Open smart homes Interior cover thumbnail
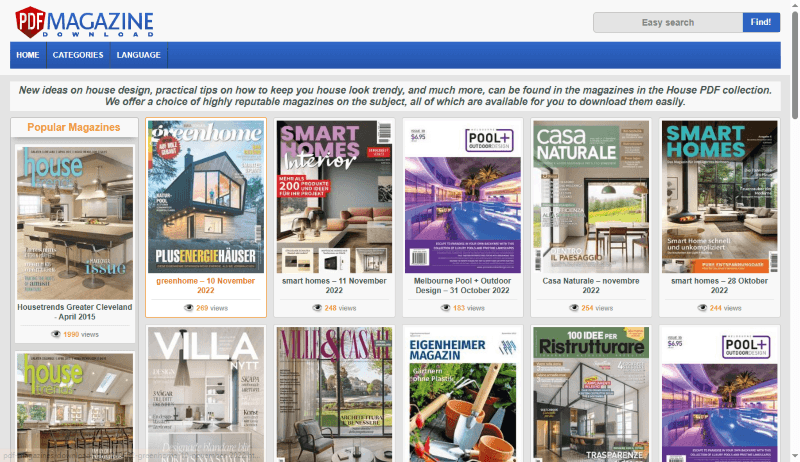800x462 pixels. [334, 197]
